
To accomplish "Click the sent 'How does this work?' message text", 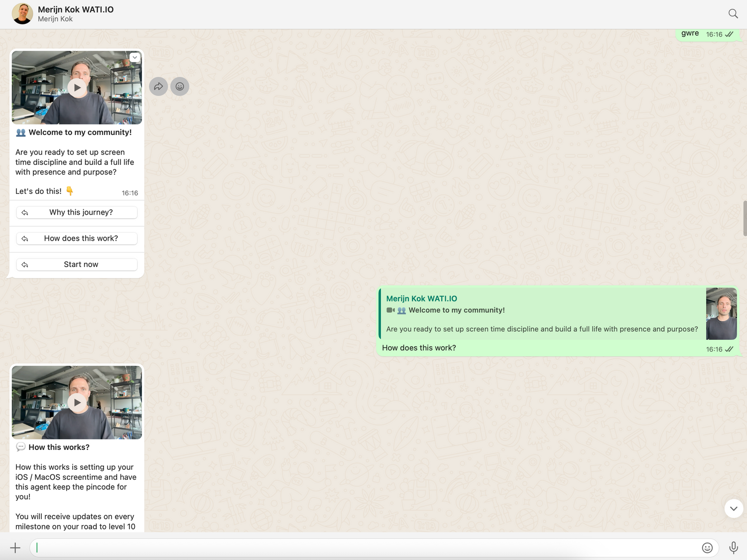I will point(419,348).
